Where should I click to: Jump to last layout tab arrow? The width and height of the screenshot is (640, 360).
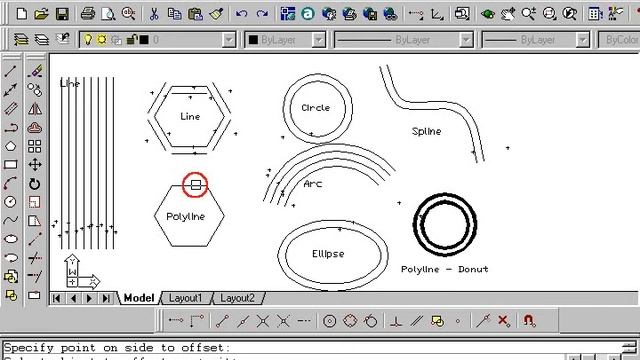pyautogui.click(x=106, y=298)
